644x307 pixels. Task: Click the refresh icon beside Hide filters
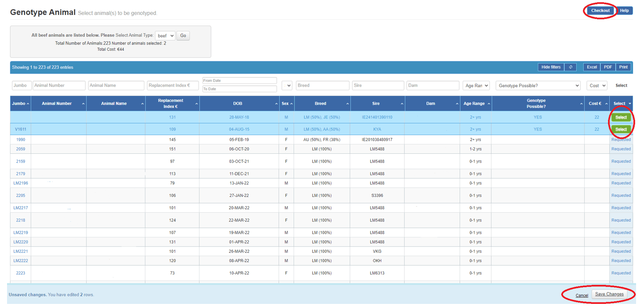pyautogui.click(x=570, y=67)
